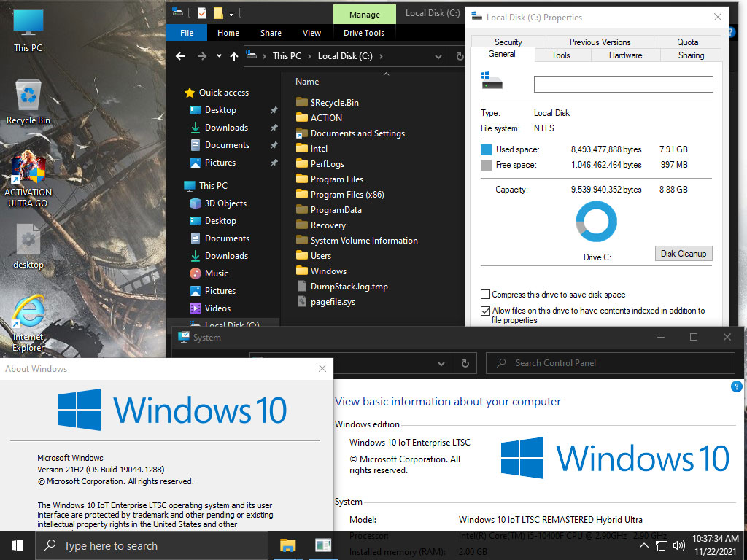The image size is (747, 560).
Task: Select the desktop settings file icon
Action: (28, 246)
